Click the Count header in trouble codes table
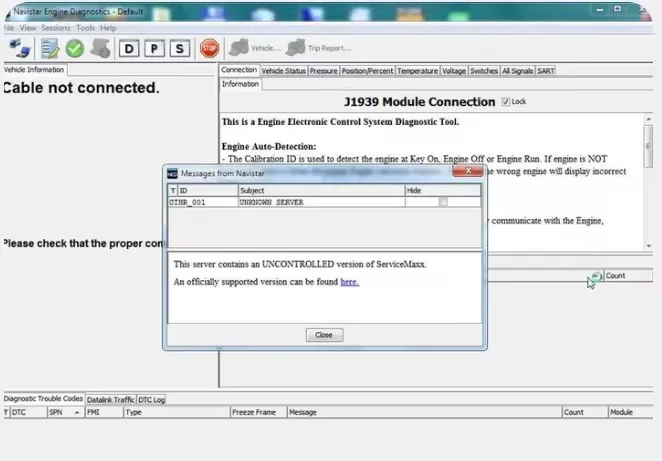Image resolution: width=662 pixels, height=461 pixels. (x=585, y=412)
